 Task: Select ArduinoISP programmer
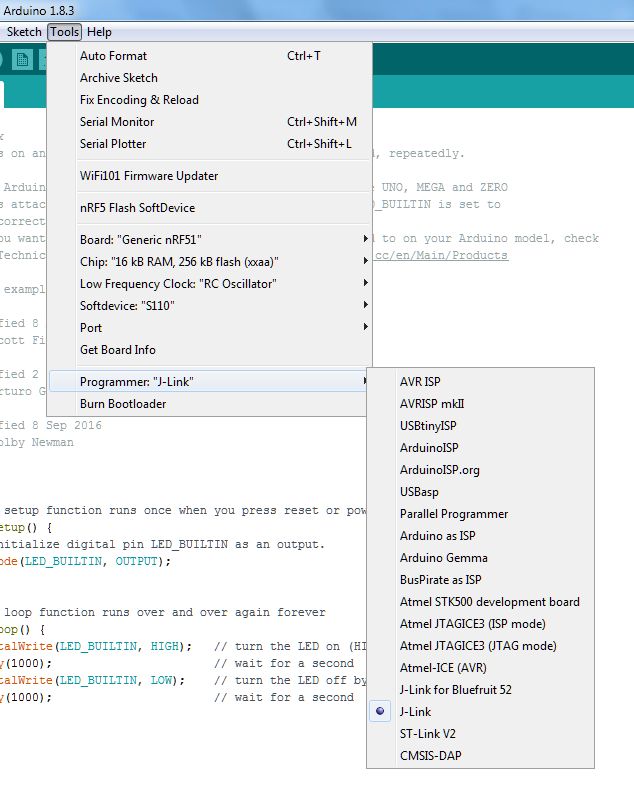[481, 448]
